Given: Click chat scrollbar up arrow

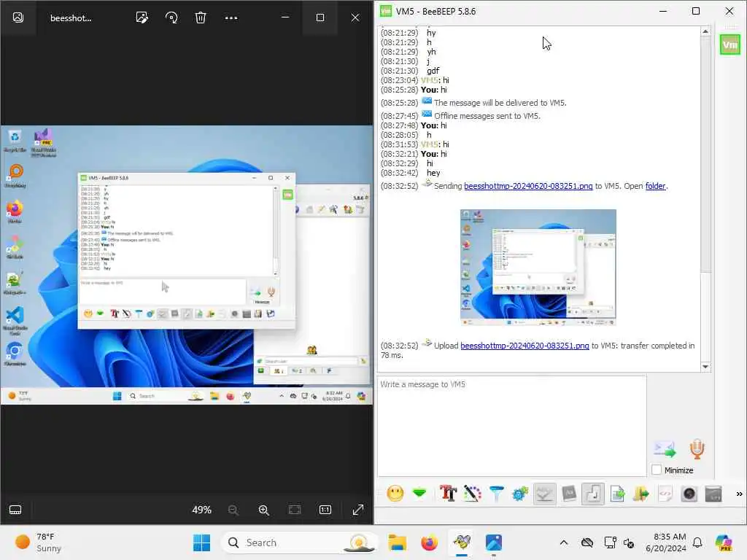Looking at the screenshot, I should [x=705, y=31].
